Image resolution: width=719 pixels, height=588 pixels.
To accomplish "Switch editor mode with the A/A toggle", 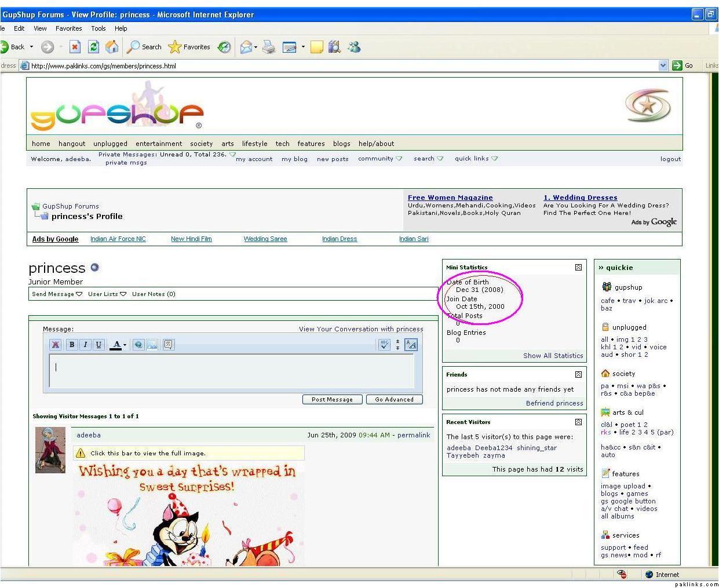I will 411,345.
